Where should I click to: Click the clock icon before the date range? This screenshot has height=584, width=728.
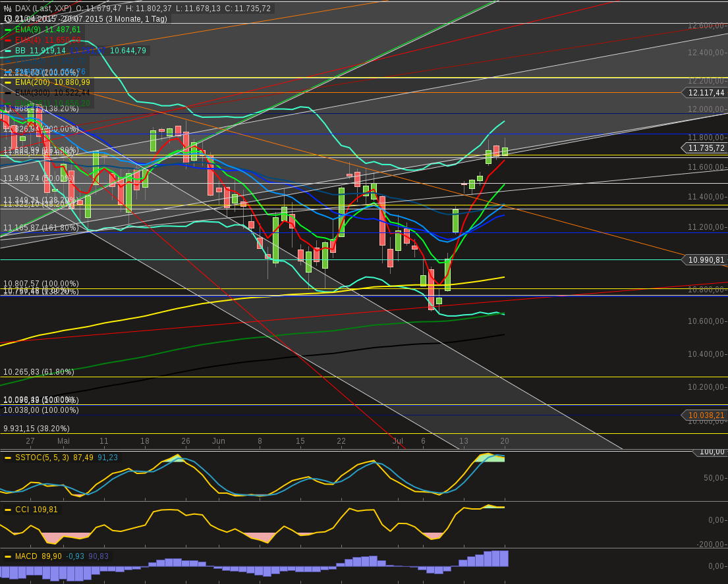click(7, 19)
